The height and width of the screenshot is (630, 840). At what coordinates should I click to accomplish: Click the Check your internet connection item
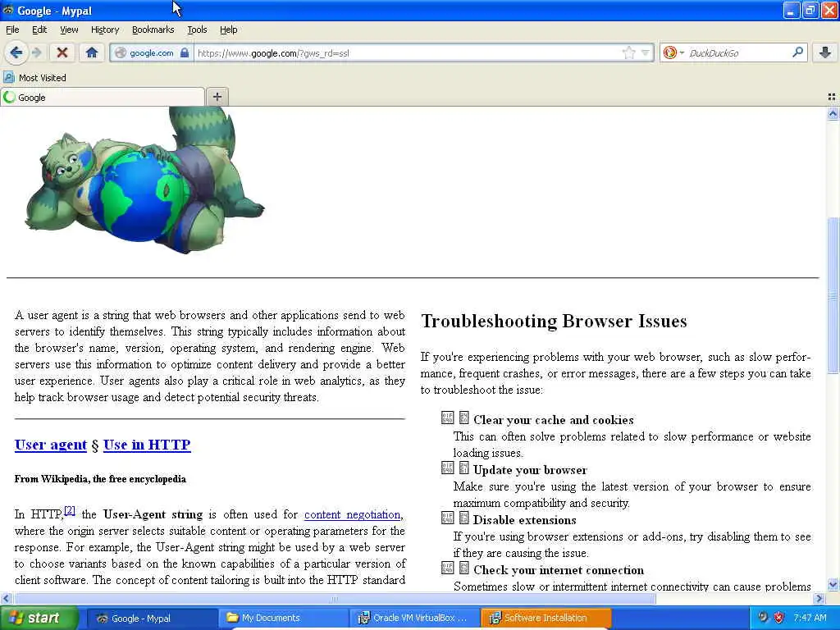[x=558, y=570]
